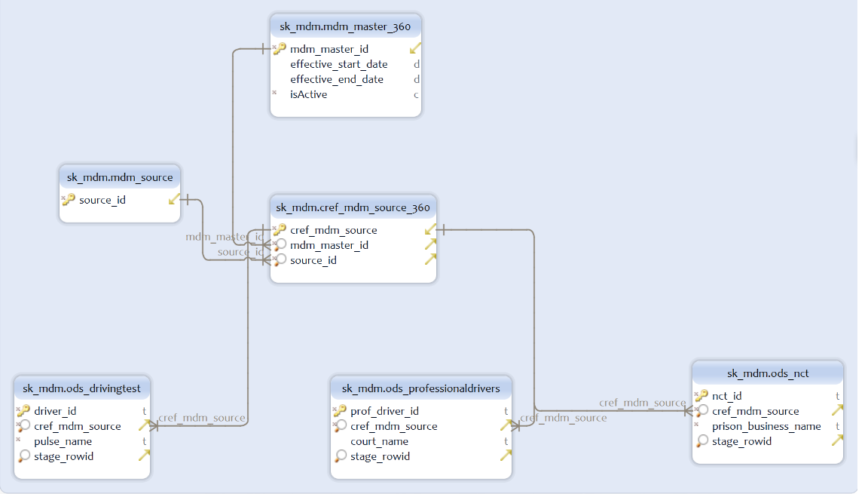Click the effective_start_date column entry
868x494 pixels.
click(x=339, y=64)
